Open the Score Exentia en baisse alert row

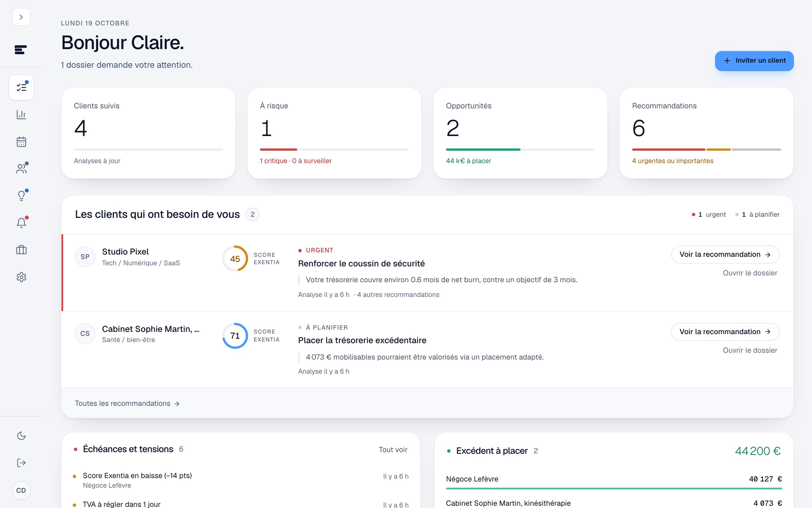[x=240, y=480]
